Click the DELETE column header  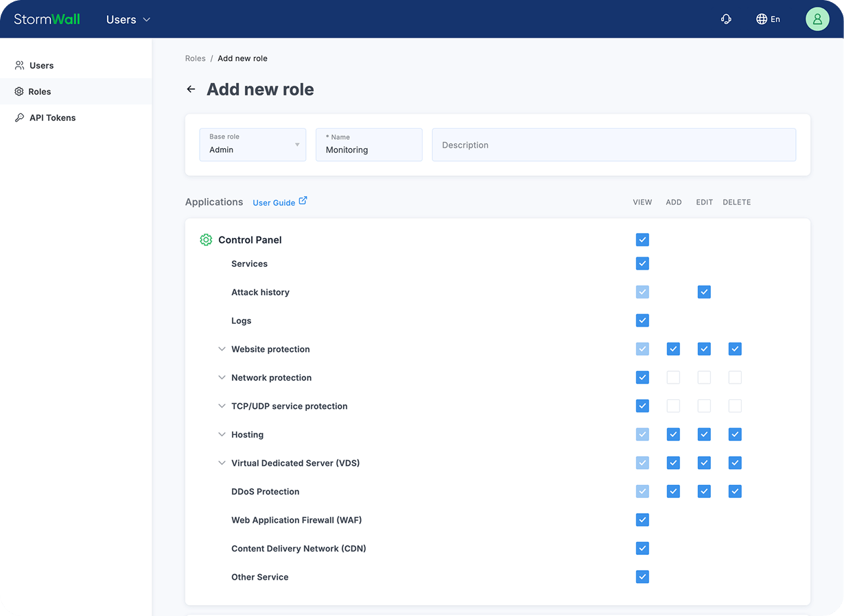pyautogui.click(x=737, y=202)
